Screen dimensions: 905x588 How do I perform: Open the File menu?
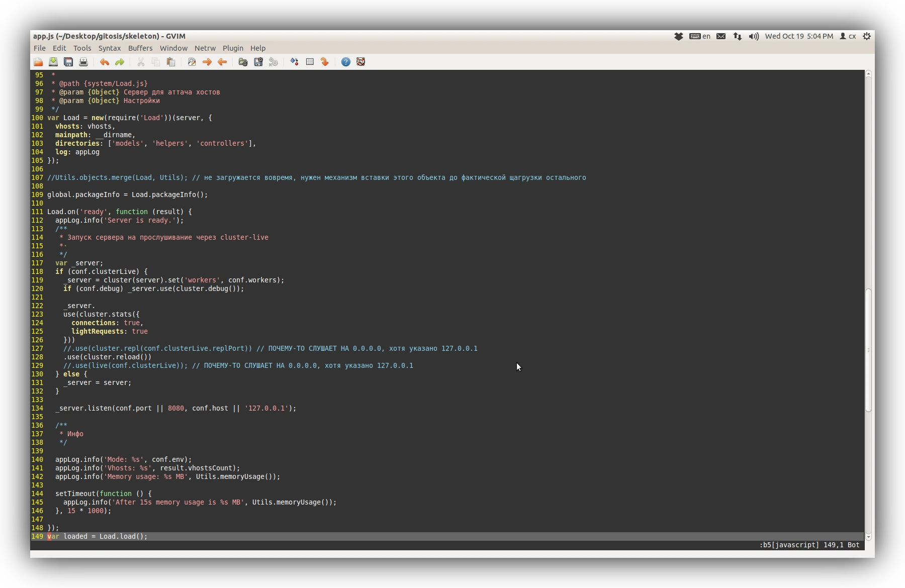[40, 48]
